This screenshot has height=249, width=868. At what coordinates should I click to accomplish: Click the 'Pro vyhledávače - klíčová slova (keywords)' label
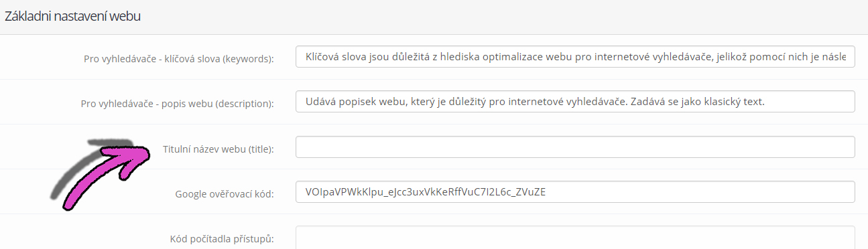tap(179, 59)
